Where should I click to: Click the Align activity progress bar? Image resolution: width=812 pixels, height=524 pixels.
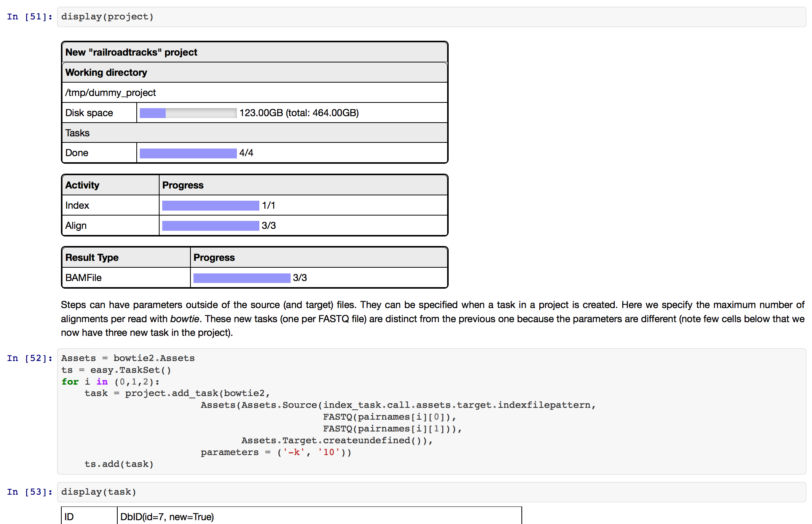(x=210, y=226)
